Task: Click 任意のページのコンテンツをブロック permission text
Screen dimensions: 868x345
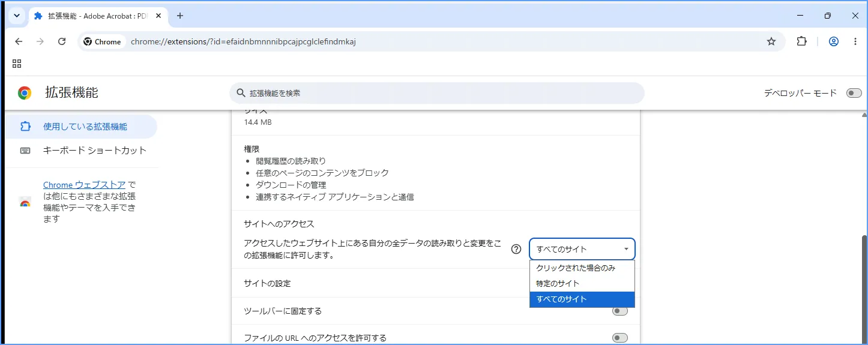Action: click(x=322, y=173)
